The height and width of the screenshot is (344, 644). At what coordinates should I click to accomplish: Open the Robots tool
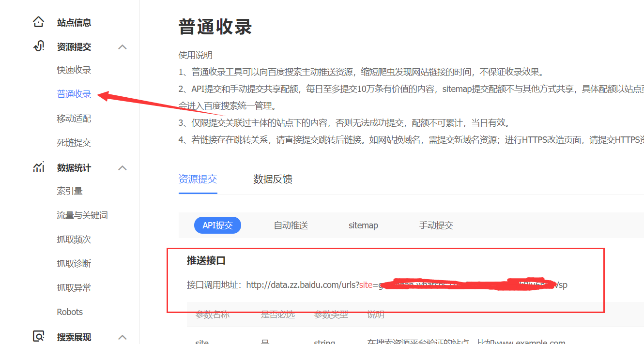coord(70,312)
